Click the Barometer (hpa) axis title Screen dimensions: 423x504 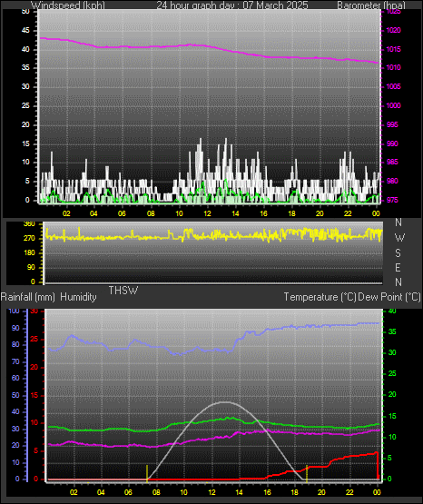[x=371, y=5]
